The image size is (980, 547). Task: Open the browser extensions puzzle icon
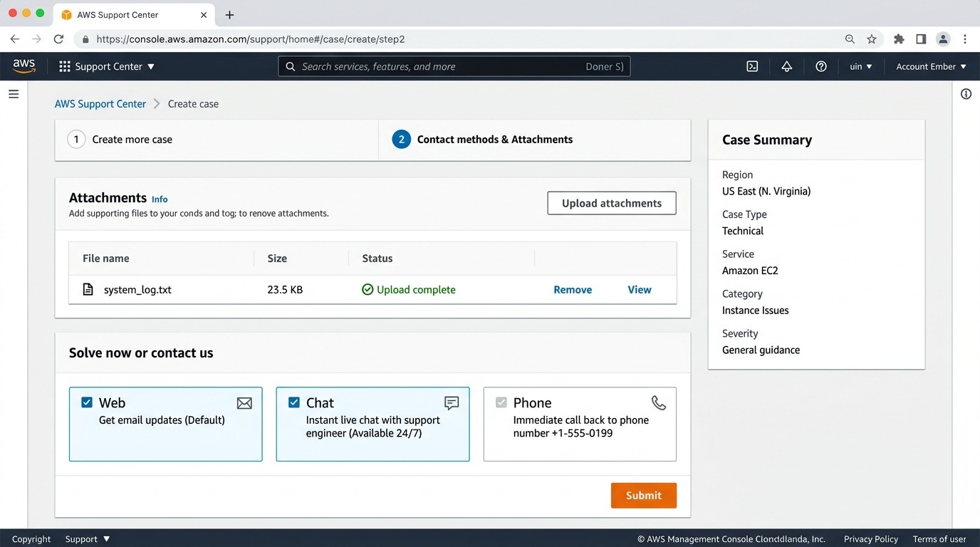pyautogui.click(x=899, y=39)
